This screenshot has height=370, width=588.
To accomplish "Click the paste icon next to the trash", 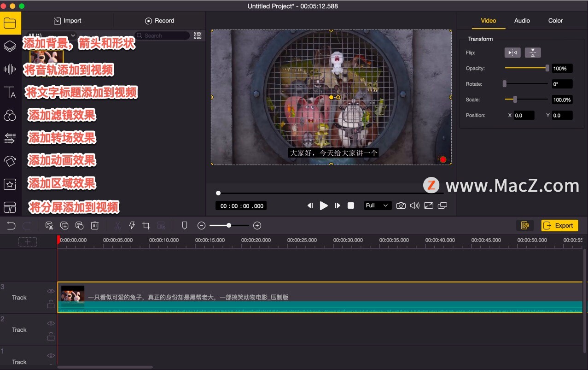I will 79,225.
